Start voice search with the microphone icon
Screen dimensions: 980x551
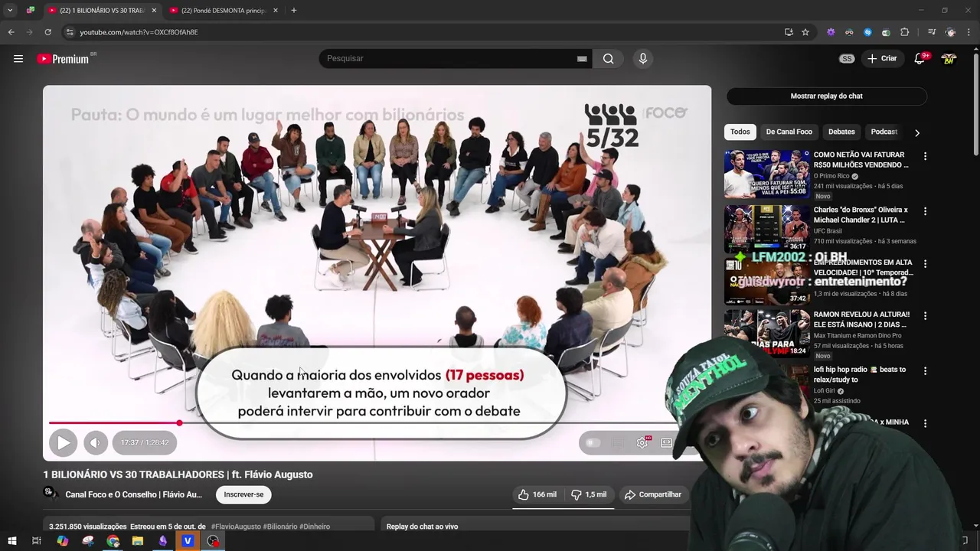click(642, 58)
